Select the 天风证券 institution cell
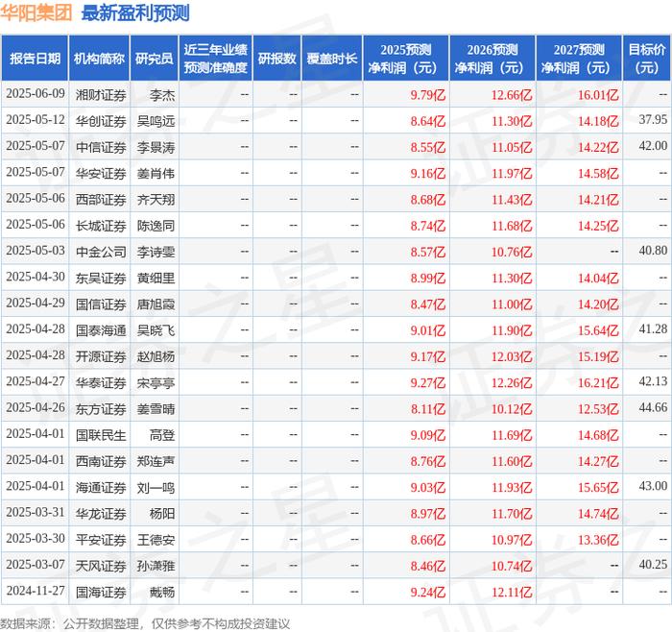 (x=101, y=566)
